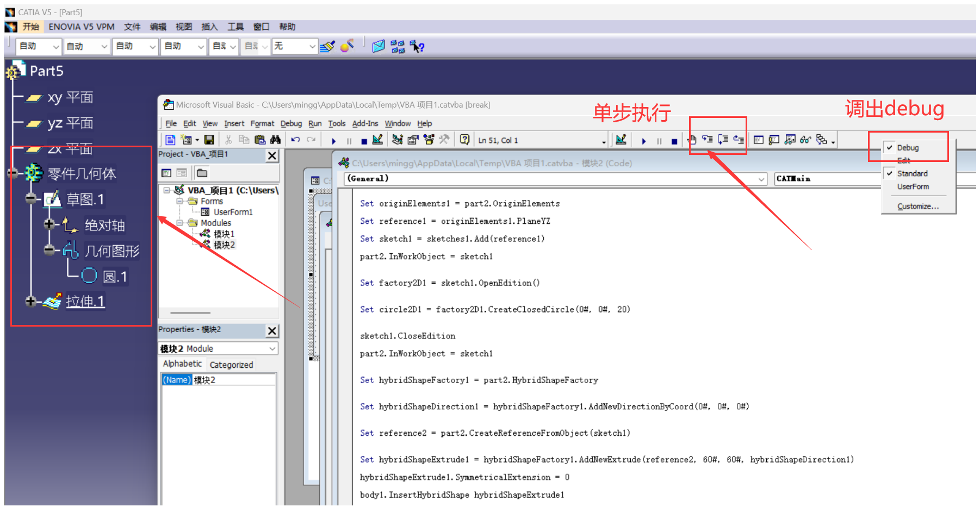Viewport: 980px width, 513px height.
Task: Click the Toolbox hammer-wrench icon
Action: click(x=444, y=140)
